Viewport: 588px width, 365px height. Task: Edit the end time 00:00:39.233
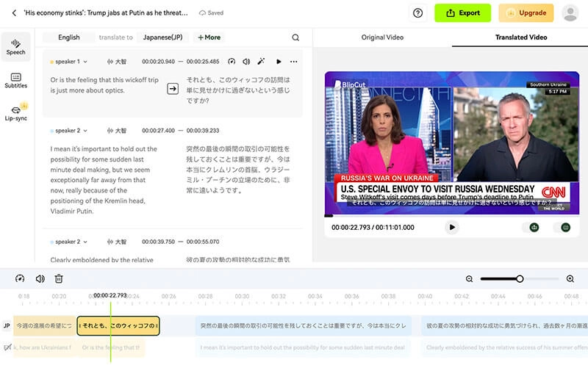click(203, 131)
